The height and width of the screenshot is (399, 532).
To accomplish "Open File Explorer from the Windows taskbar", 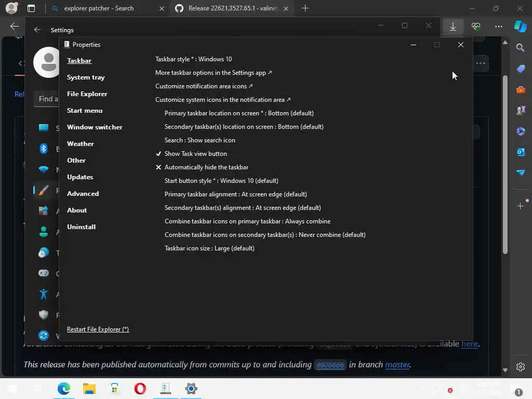I will (89, 389).
